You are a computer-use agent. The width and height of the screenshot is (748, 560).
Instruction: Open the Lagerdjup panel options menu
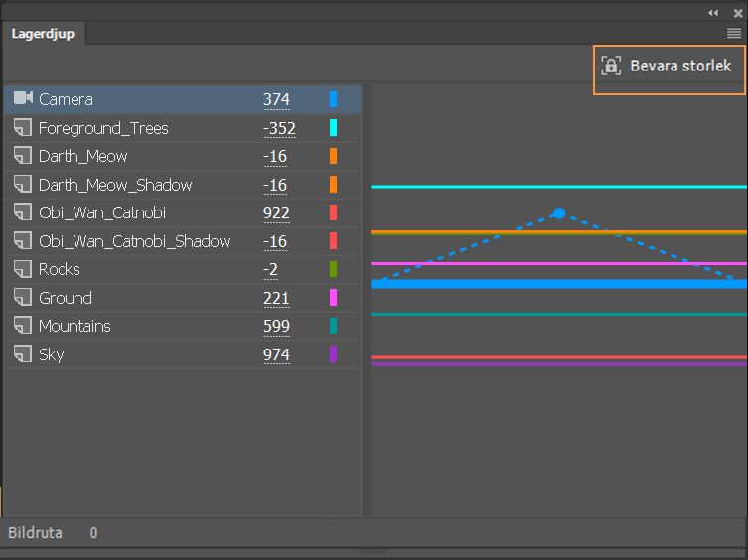[734, 33]
